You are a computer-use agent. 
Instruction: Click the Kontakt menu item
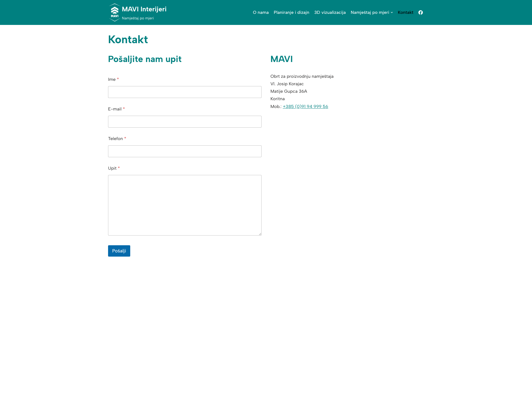405,12
